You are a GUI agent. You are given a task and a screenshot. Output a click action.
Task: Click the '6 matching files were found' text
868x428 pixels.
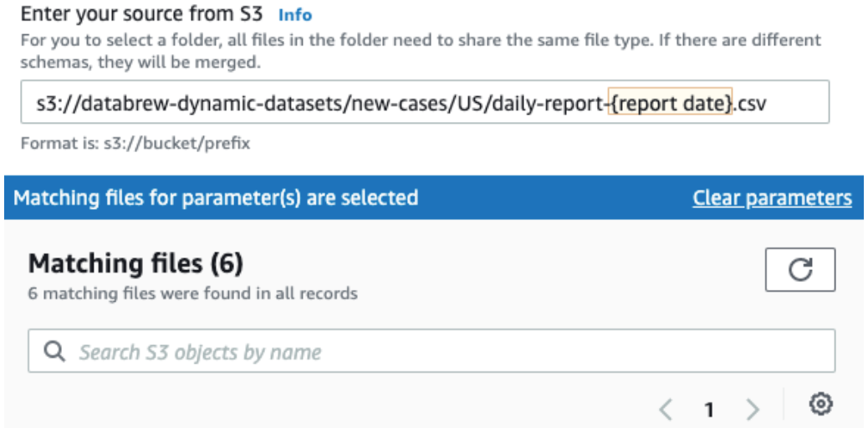pyautogui.click(x=193, y=293)
